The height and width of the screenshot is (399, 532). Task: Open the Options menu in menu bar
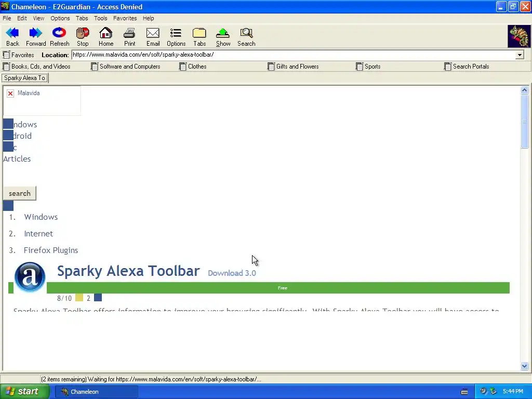tap(60, 18)
